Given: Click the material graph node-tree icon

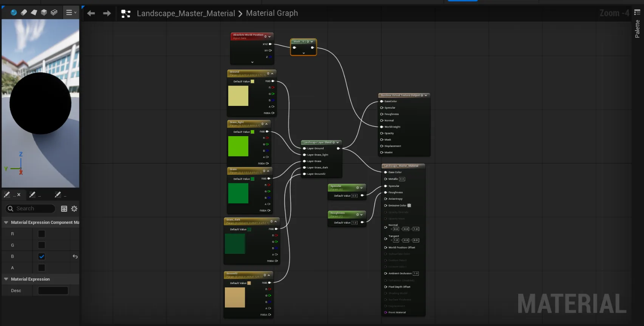Looking at the screenshot, I should (125, 14).
